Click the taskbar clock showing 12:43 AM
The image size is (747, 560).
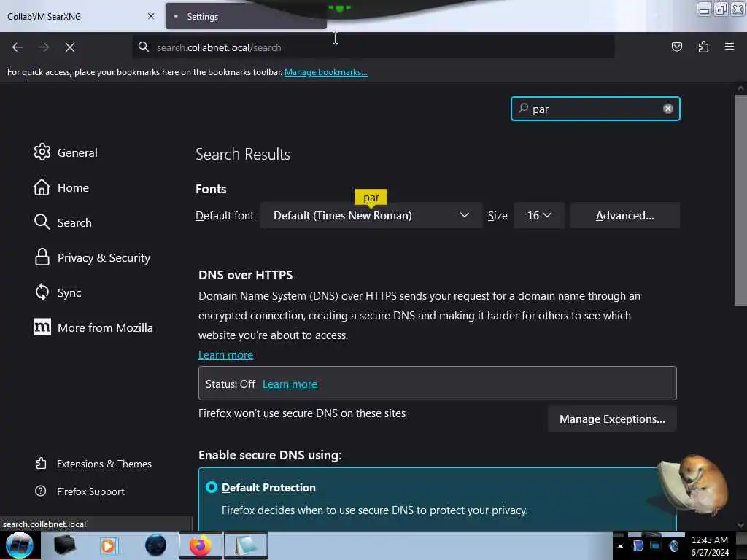point(709,546)
